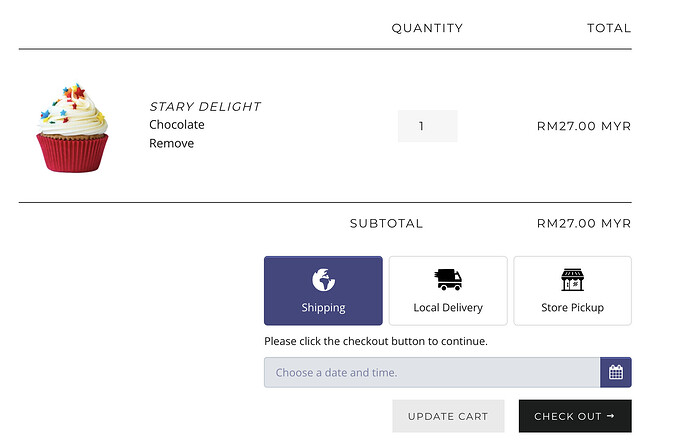Remove Stary Delight from the cart
690x442 pixels.
point(172,143)
